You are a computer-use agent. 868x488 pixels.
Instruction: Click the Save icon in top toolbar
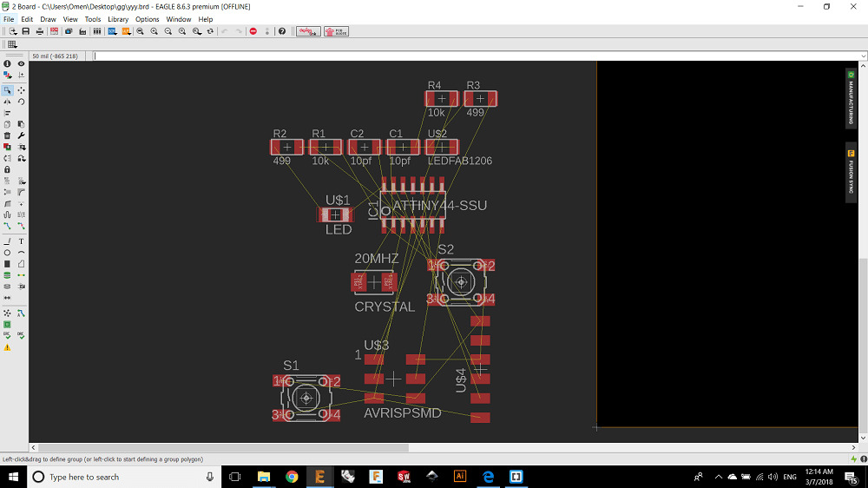tap(25, 31)
